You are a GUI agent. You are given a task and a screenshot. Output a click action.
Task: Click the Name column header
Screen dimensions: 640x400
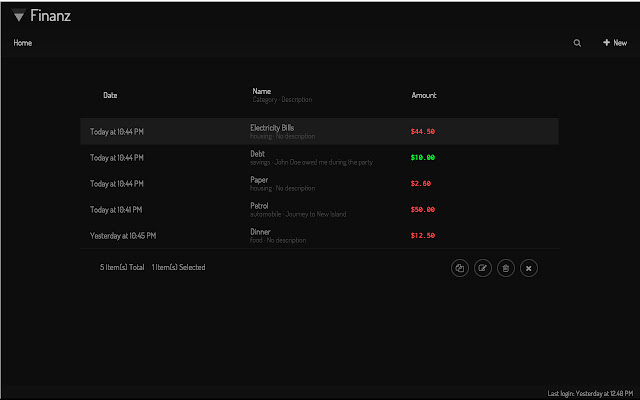(262, 91)
